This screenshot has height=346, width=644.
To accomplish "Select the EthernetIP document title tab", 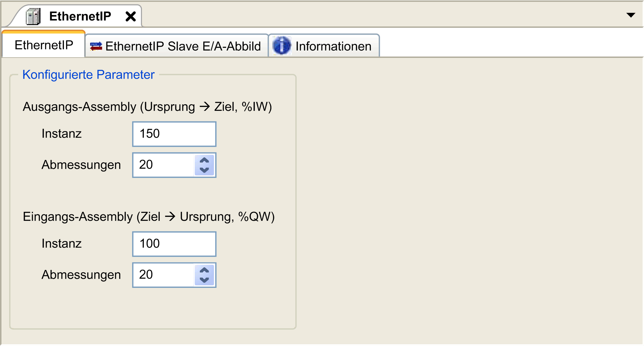I will 80,16.
